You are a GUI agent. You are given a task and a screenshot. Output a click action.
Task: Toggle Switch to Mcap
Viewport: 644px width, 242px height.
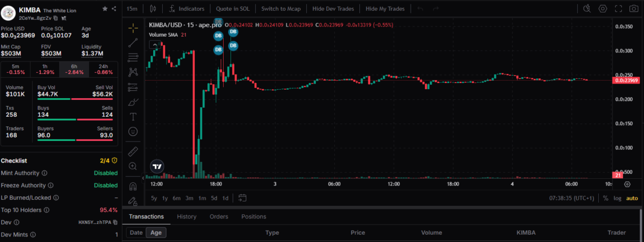(x=281, y=8)
